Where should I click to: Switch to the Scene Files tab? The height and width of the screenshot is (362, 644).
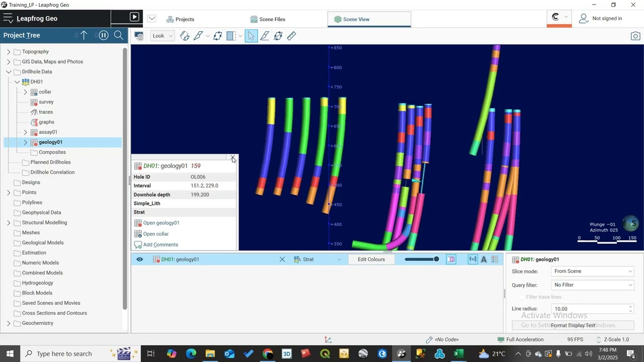(268, 19)
